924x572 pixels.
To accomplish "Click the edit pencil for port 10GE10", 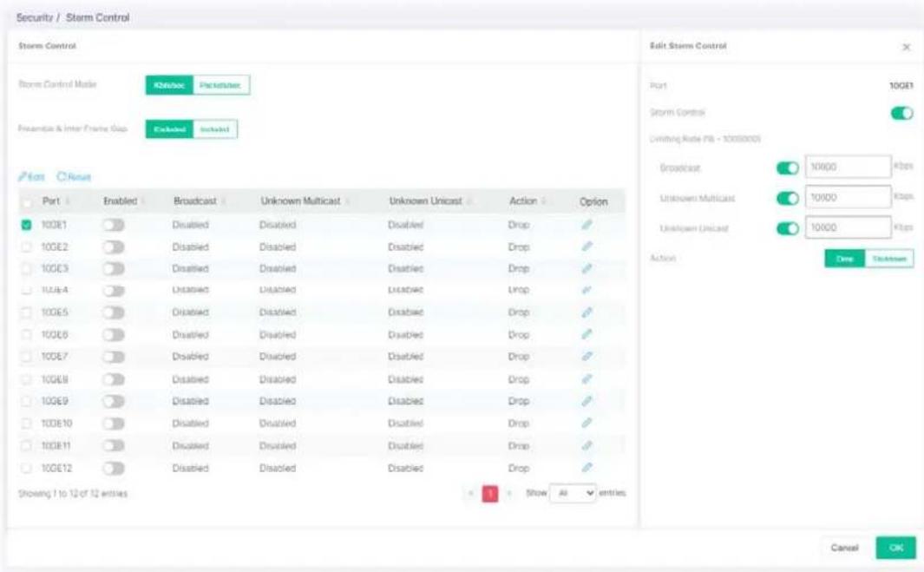I will [587, 423].
